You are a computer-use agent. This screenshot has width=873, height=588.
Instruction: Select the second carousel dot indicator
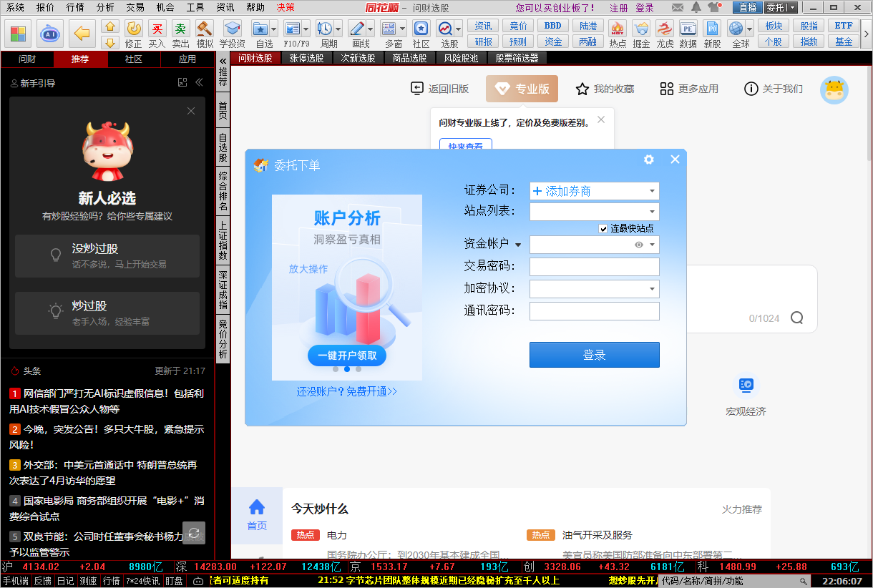tap(347, 369)
